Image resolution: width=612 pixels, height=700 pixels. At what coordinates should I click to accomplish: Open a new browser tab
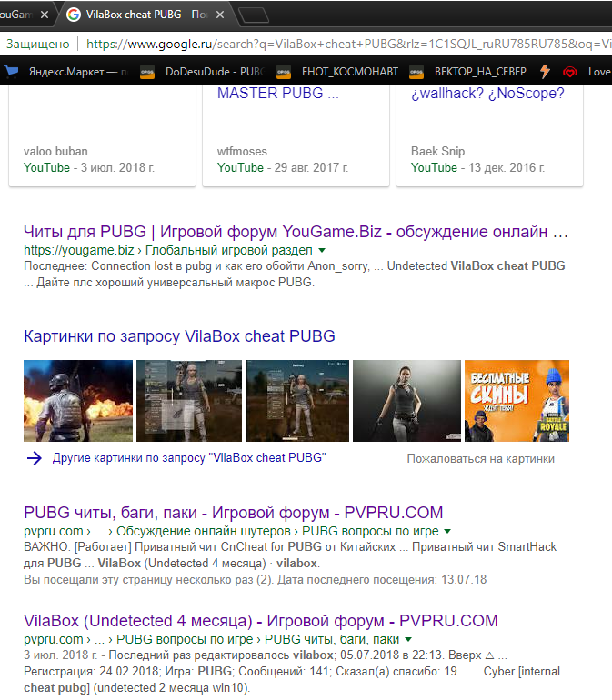click(x=254, y=15)
